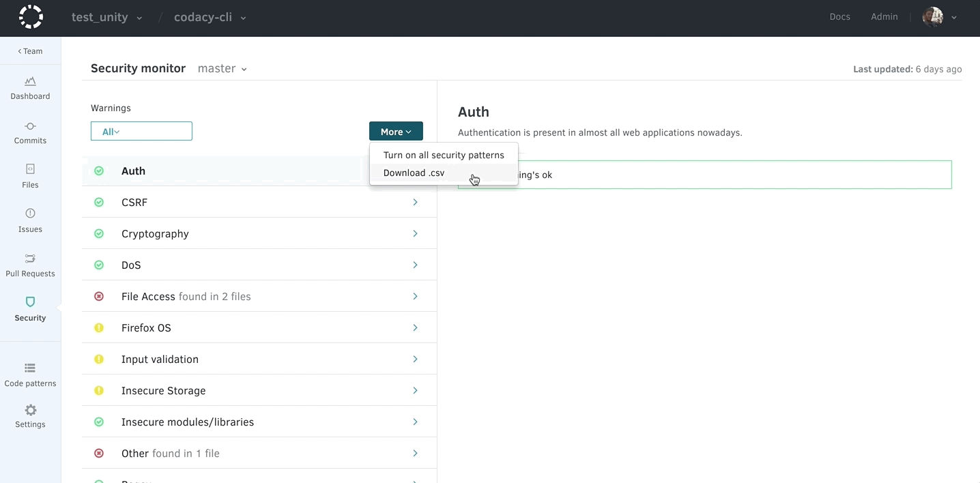Open the Docs link
Viewport: 980px width, 483px height.
(839, 17)
